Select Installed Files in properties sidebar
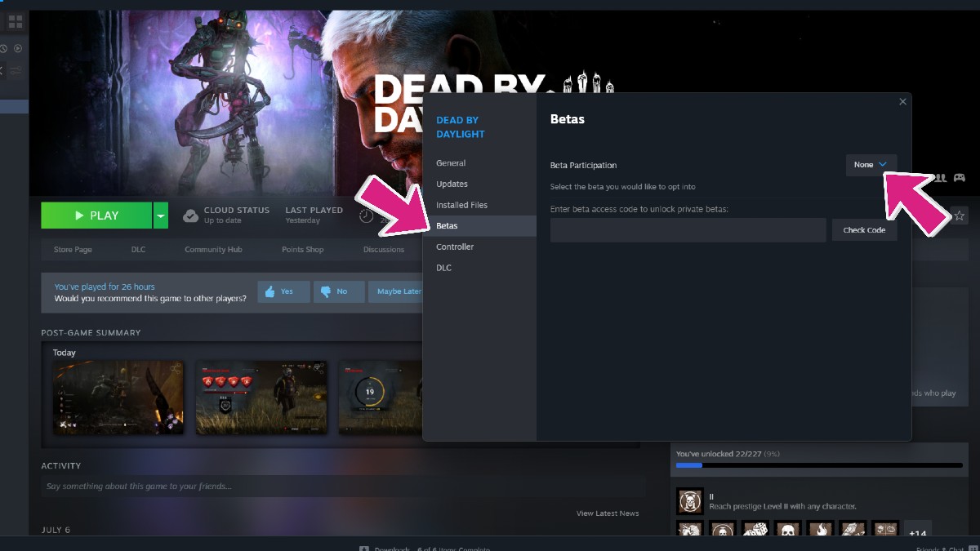This screenshot has width=980, height=551. (x=479, y=205)
